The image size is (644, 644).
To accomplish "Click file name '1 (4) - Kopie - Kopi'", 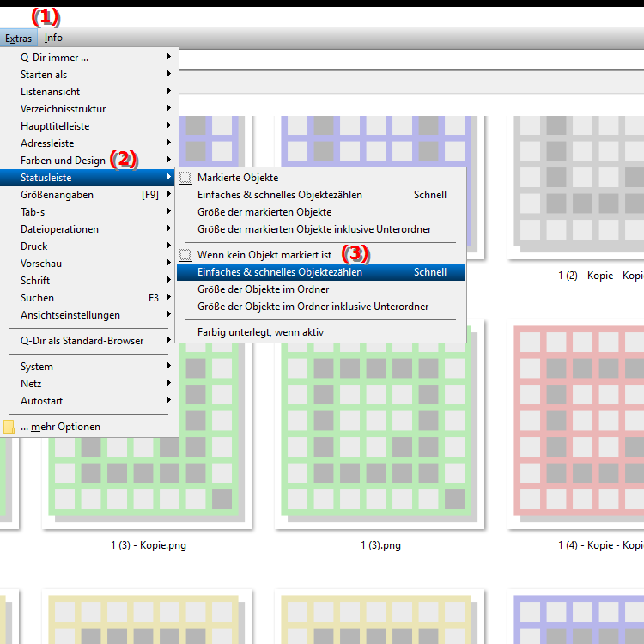I will click(x=601, y=545).
